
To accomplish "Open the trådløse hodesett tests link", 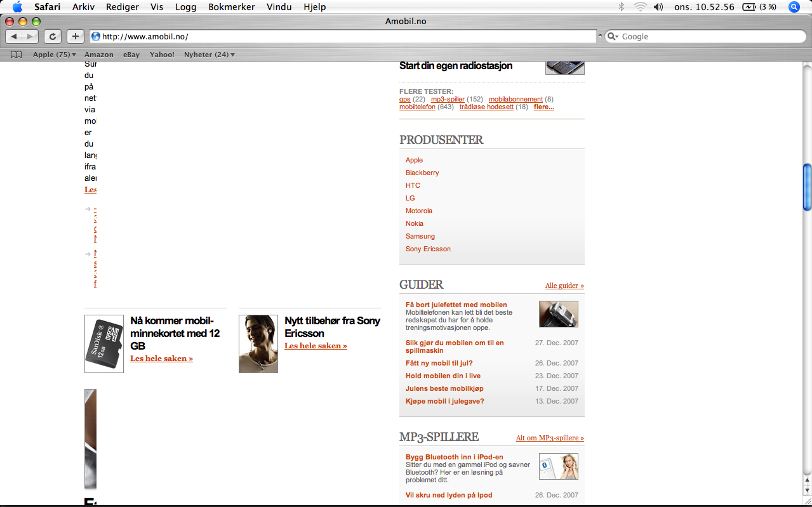I will [x=486, y=107].
